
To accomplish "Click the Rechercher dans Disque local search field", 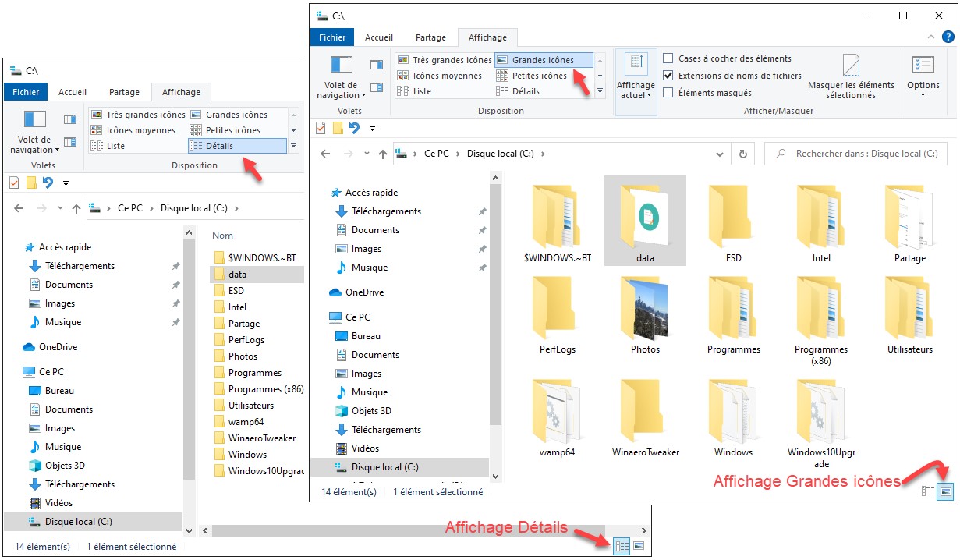I will (858, 154).
